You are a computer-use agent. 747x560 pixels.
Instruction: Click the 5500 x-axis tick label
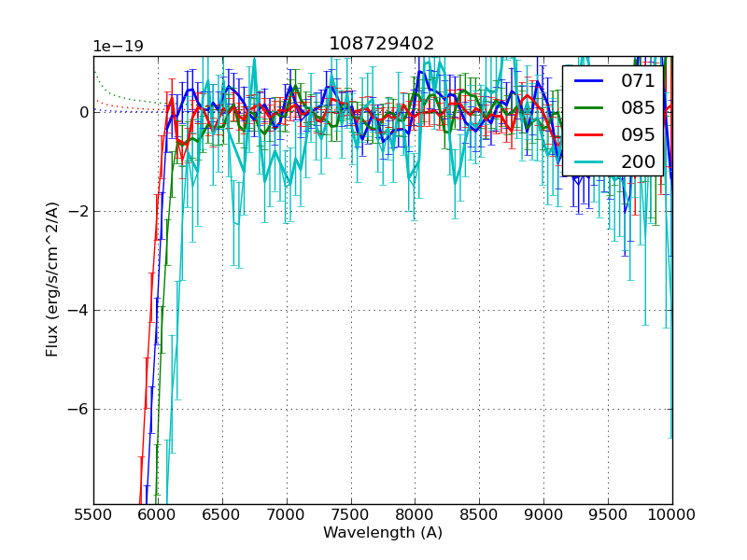[93, 514]
